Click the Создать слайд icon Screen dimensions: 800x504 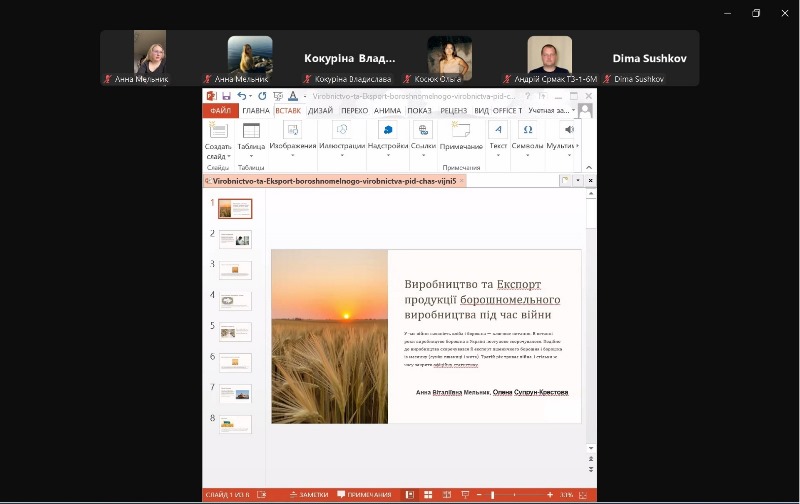pos(218,131)
